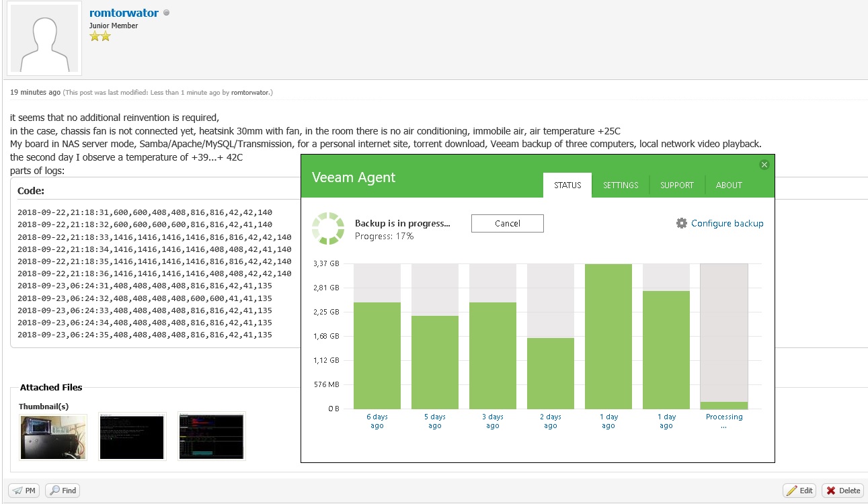
Task: Open the Configure backup link
Action: tap(727, 223)
